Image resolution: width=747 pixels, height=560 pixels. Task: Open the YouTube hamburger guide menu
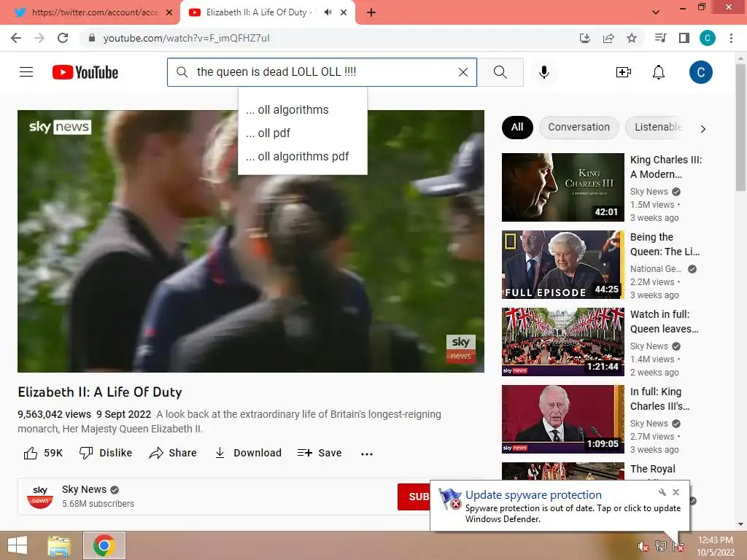coord(26,72)
